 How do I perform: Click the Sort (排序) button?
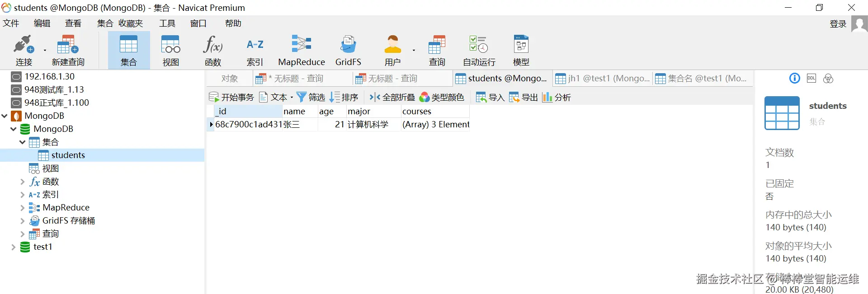click(344, 97)
